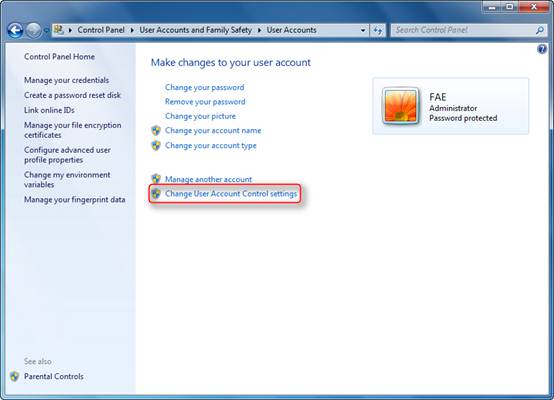Open the recent pages dropdown beside Forward button

[46, 31]
